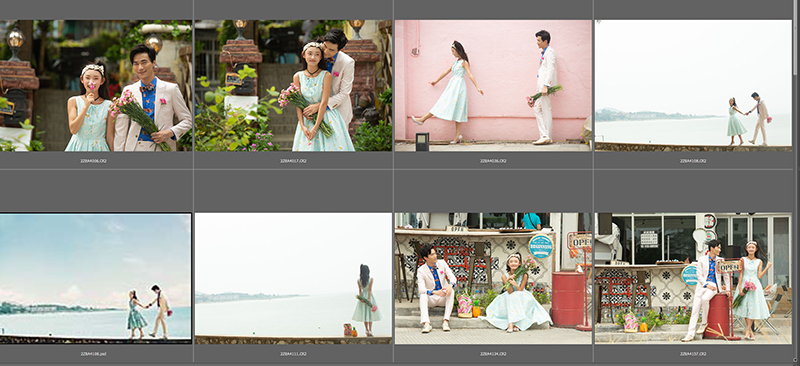The image size is (800, 366).
Task: Select the thumbnail of man hugging woman from behind
Action: click(293, 86)
